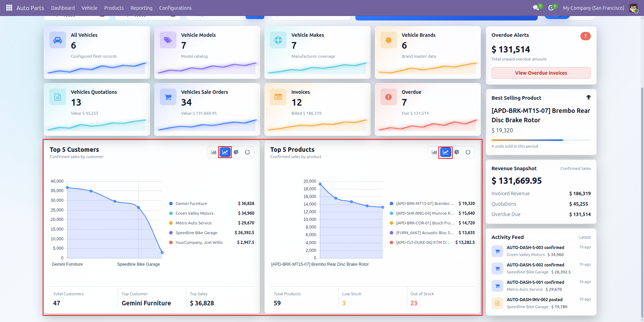The image size is (644, 322).
Task: Show Top 5 Products as pie chart
Action: click(x=457, y=152)
